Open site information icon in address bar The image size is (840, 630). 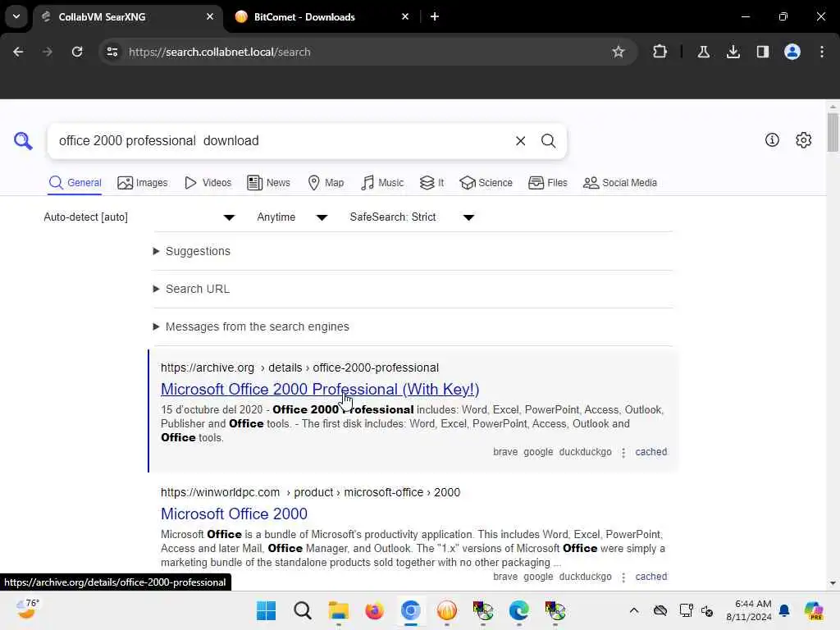pyautogui.click(x=112, y=52)
